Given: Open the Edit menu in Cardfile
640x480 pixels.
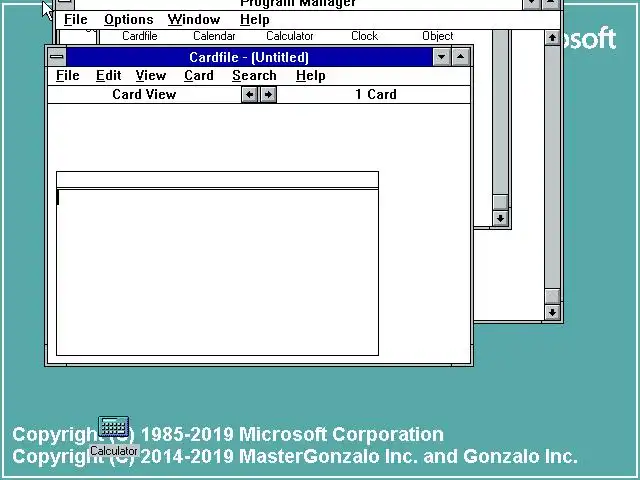Looking at the screenshot, I should tap(109, 76).
